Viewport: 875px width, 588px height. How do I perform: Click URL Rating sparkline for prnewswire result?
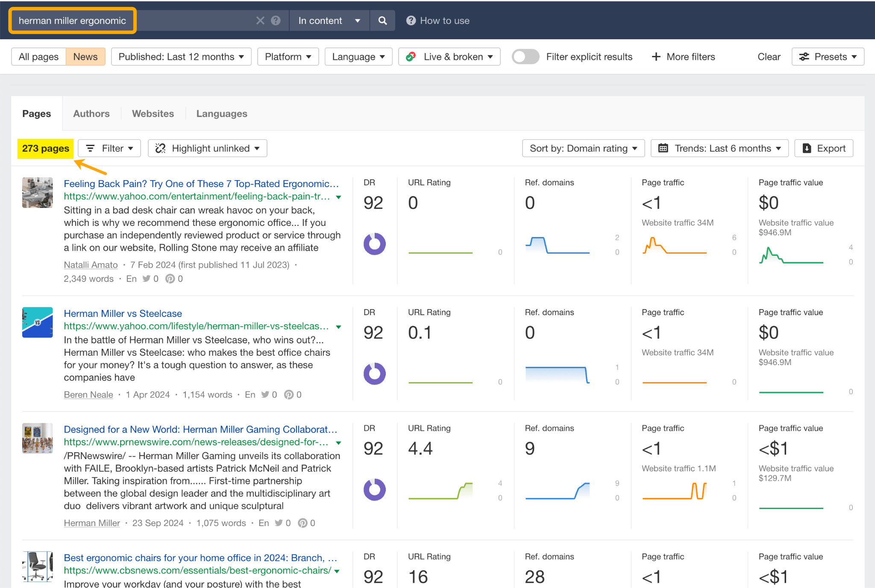pyautogui.click(x=440, y=491)
